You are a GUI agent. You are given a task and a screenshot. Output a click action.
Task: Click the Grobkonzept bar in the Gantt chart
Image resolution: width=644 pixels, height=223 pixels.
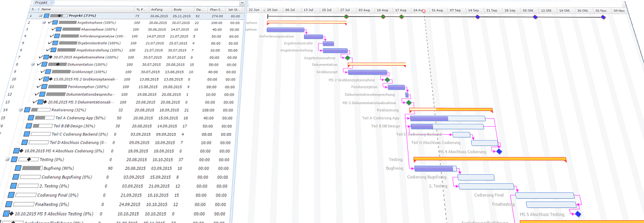point(368,72)
